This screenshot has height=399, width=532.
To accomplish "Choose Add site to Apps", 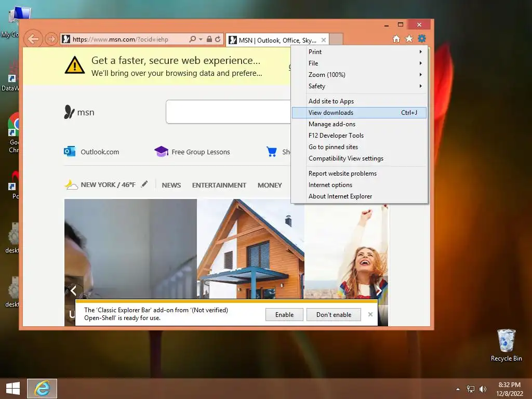I will click(x=359, y=101).
